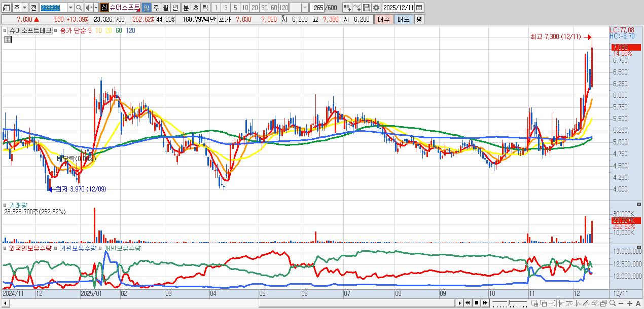Click the candle count field 265
Image resolution: width=644 pixels, height=309 pixels.
317,8
